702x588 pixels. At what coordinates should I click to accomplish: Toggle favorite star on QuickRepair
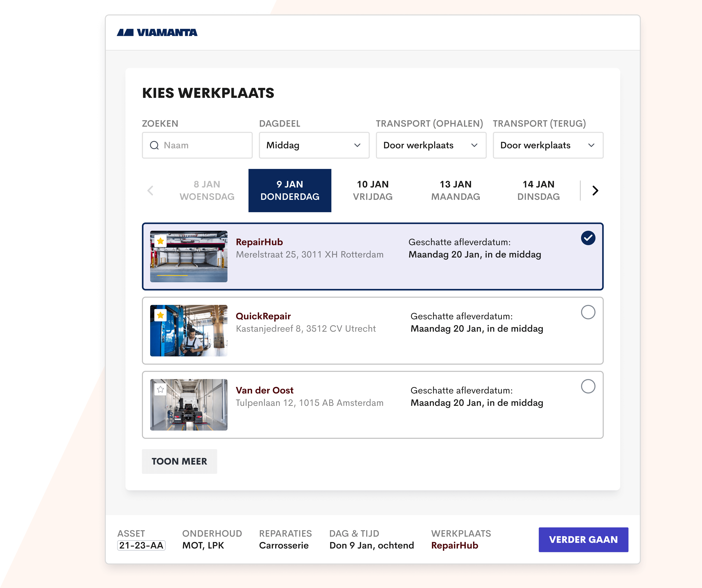coord(160,315)
